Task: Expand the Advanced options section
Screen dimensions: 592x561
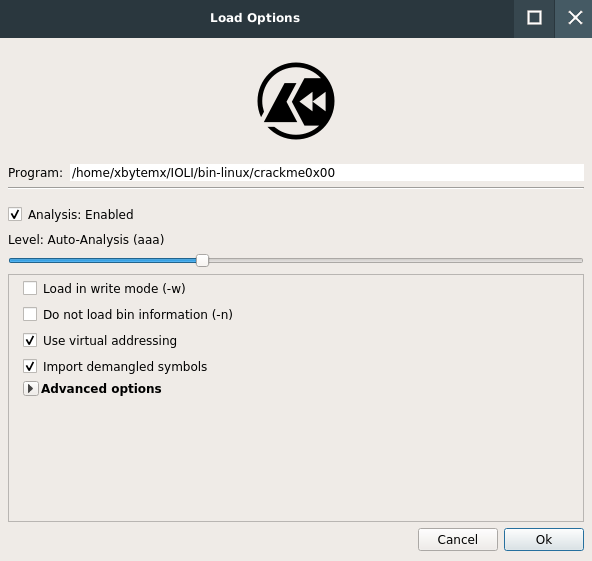Action: 31,388
